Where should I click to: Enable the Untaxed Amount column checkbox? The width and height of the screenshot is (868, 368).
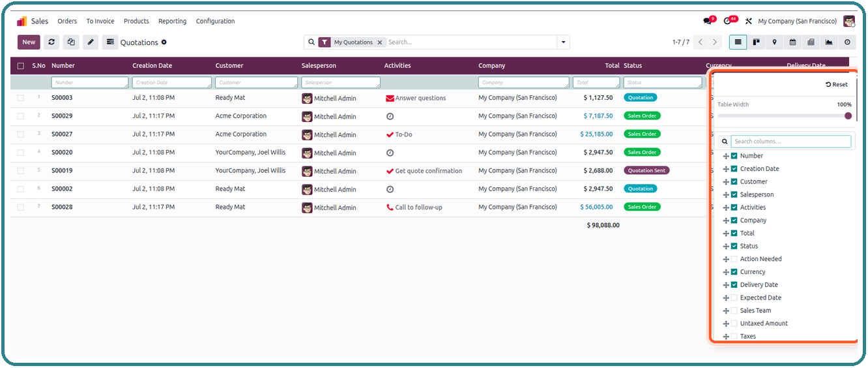coord(734,324)
